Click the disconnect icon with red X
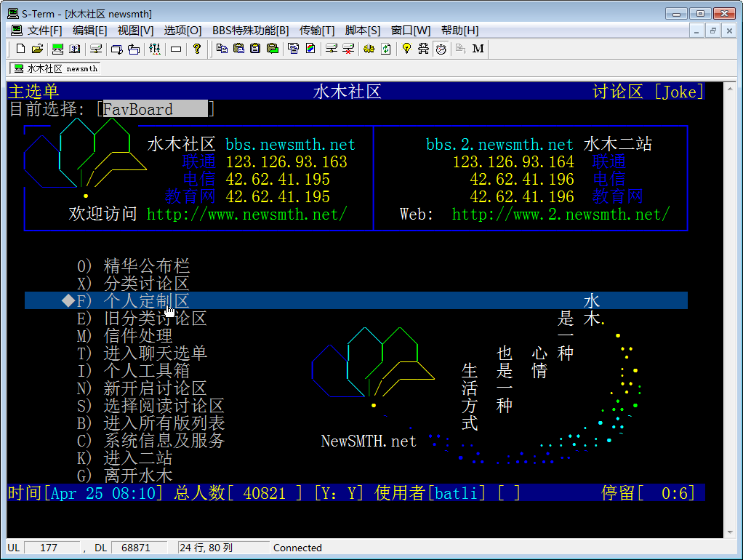Viewport: 743px width, 560px height. (x=348, y=49)
